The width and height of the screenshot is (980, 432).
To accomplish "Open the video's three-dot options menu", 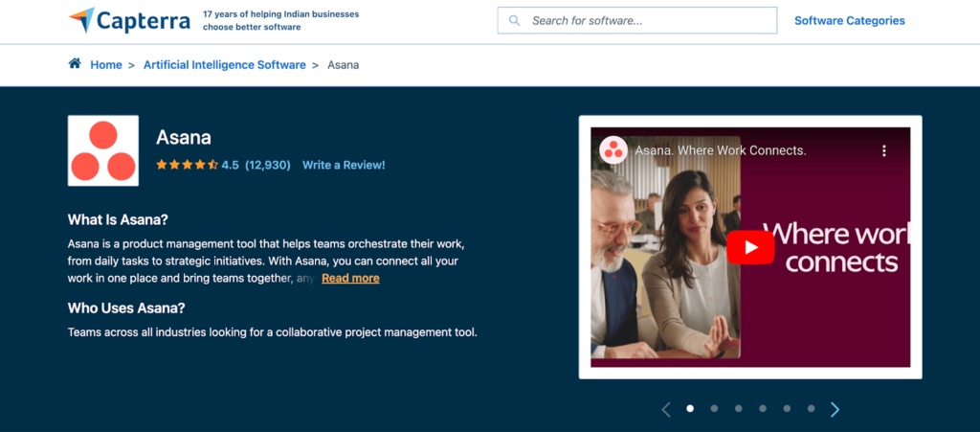I will pos(883,150).
